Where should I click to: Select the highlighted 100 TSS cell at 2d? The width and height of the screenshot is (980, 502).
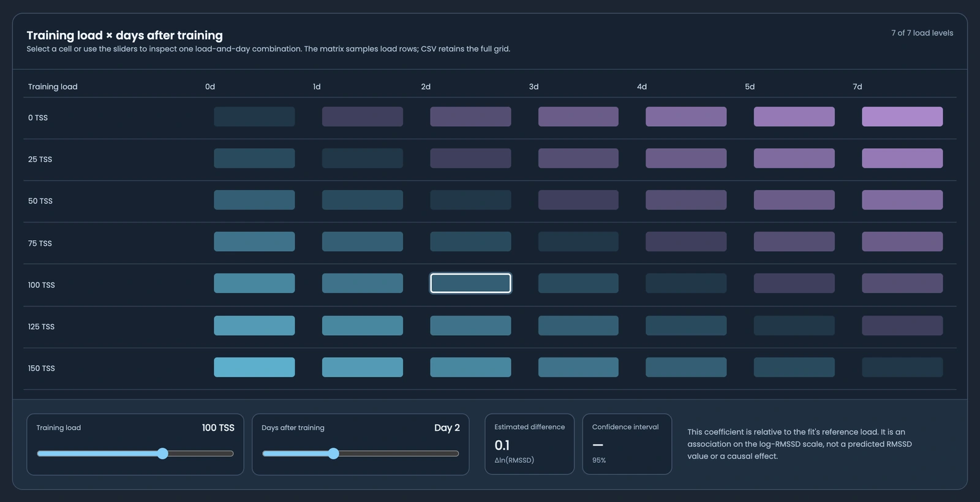coord(470,283)
